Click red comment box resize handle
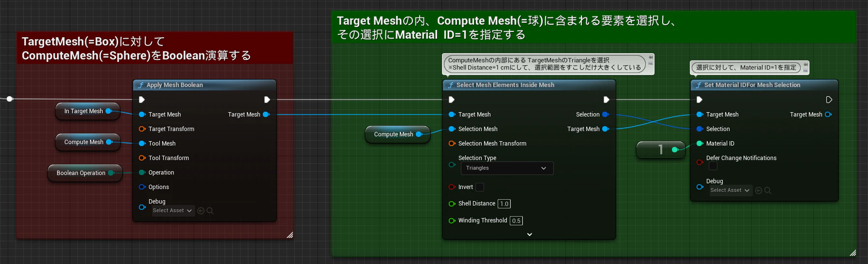The image size is (868, 264). point(289,235)
